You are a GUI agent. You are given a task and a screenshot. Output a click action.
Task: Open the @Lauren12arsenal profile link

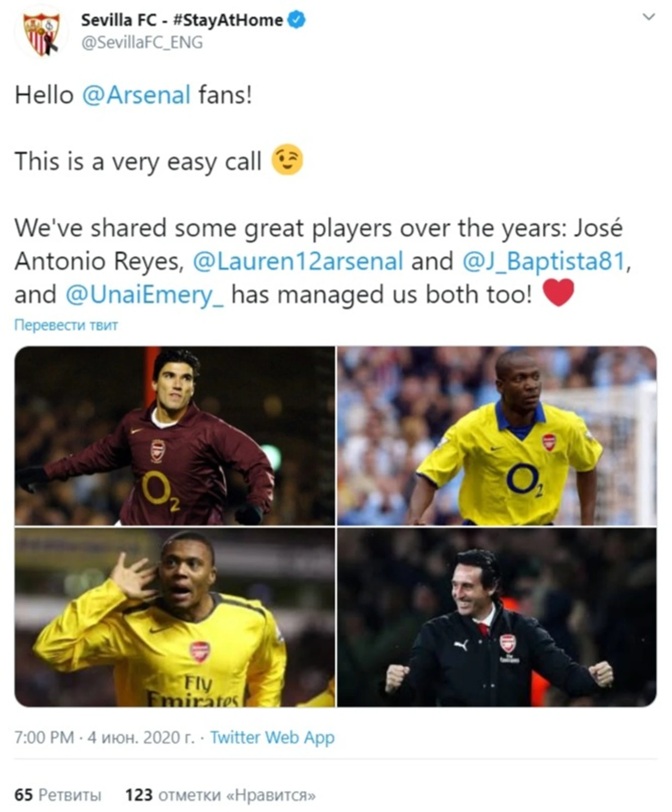(298, 261)
